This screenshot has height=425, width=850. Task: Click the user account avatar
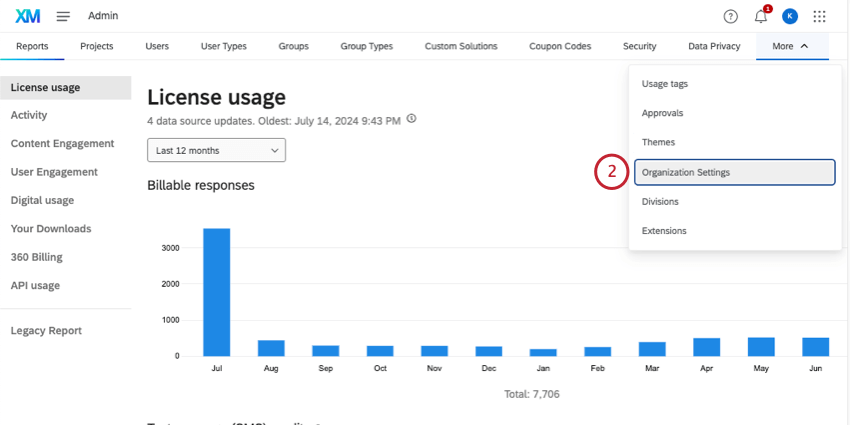tap(790, 16)
